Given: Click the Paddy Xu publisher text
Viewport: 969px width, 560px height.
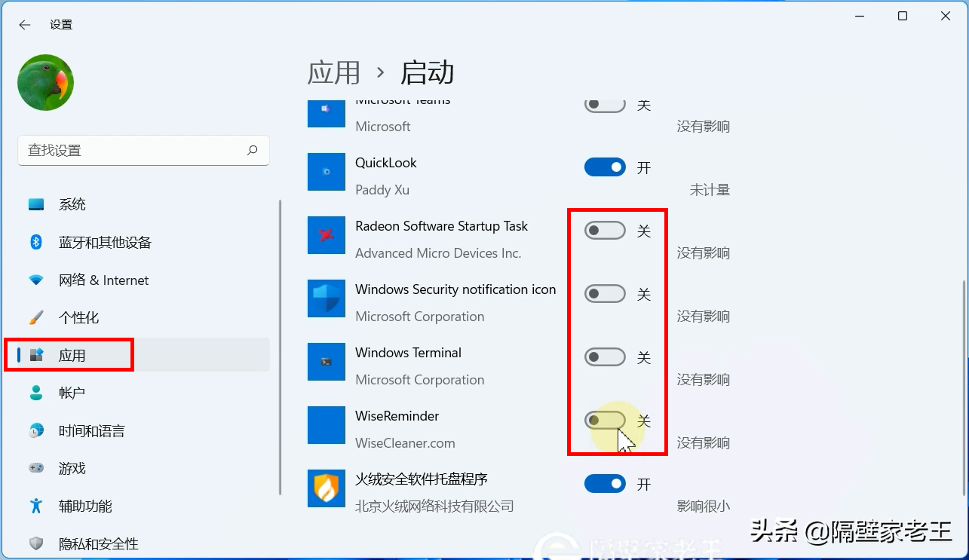Looking at the screenshot, I should (x=382, y=190).
